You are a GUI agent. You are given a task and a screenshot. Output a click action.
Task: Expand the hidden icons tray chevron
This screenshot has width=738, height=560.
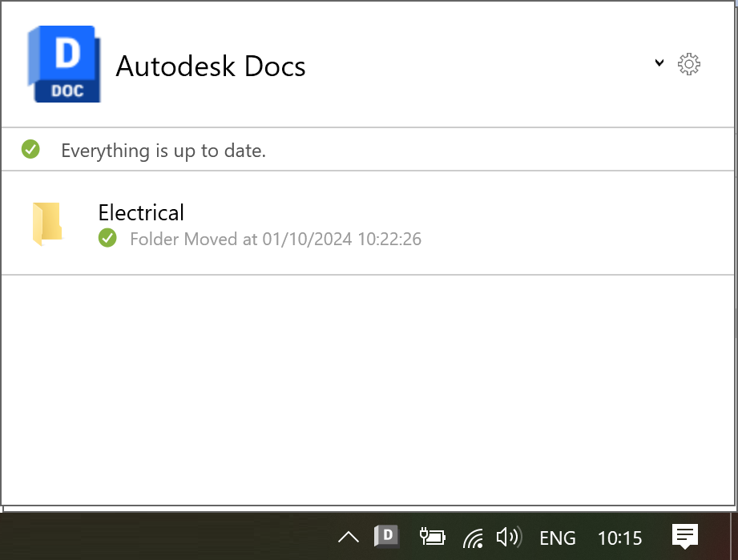click(349, 537)
